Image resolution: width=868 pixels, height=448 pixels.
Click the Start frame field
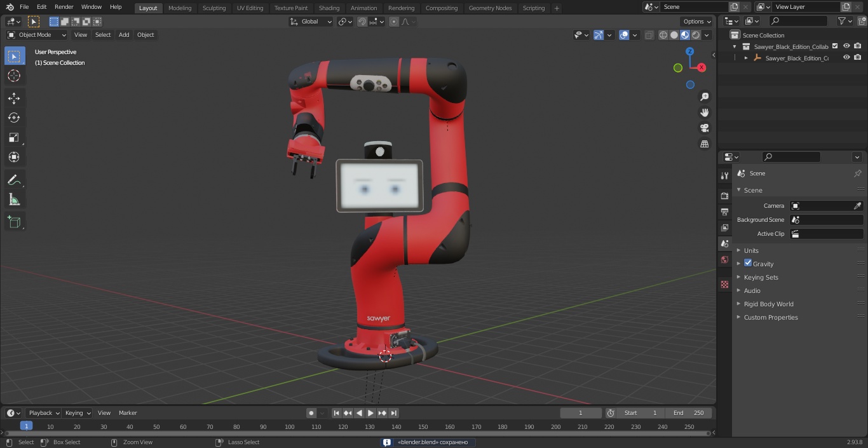tap(641, 413)
